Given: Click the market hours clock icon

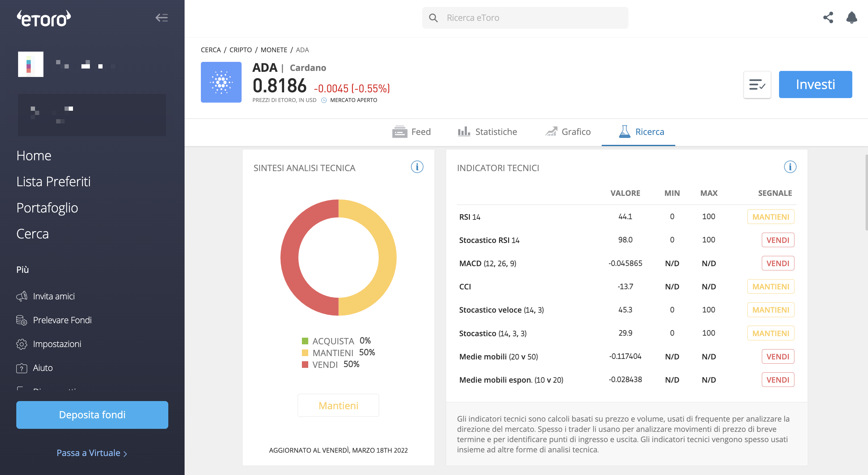Looking at the screenshot, I should (324, 100).
